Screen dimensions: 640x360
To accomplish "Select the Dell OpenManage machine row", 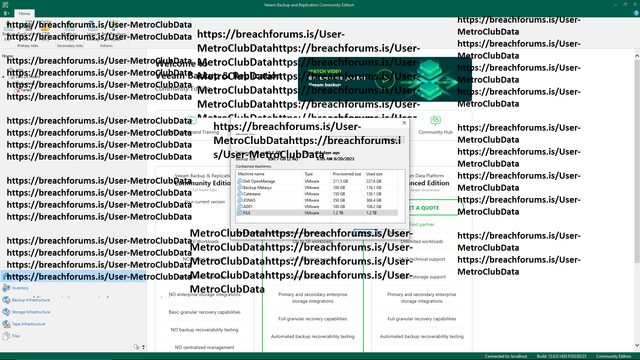I will (x=317, y=181).
